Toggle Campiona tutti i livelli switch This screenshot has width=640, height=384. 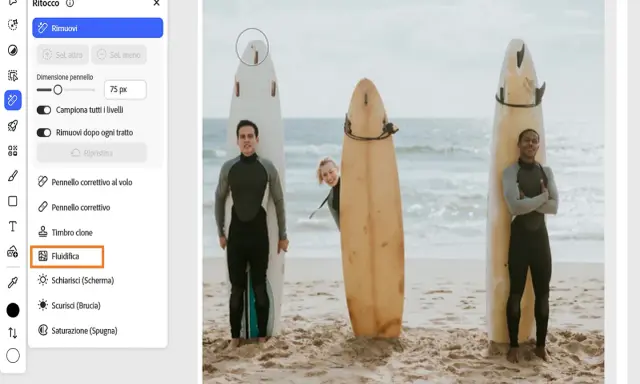pos(44,110)
